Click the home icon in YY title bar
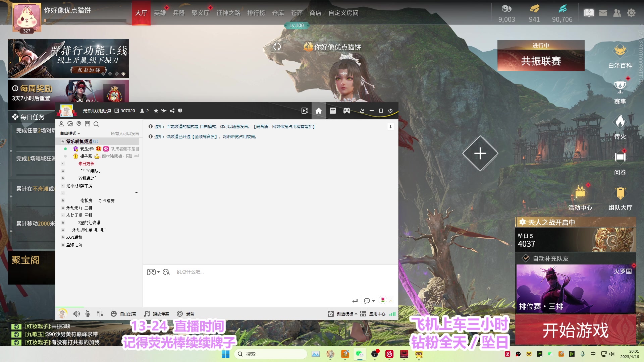The image size is (644, 362). pos(319,111)
